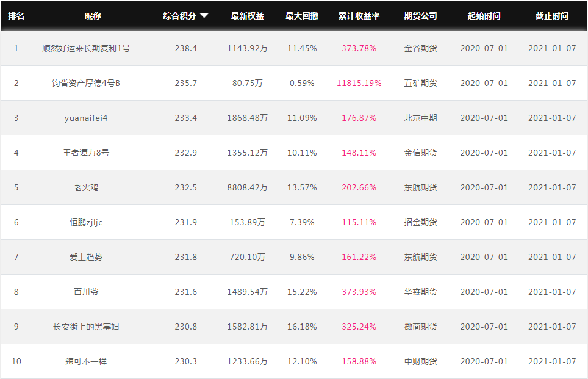Screen dimensions: 588x379
Task: Select nickname 爱上趋势
Action: coord(86,257)
